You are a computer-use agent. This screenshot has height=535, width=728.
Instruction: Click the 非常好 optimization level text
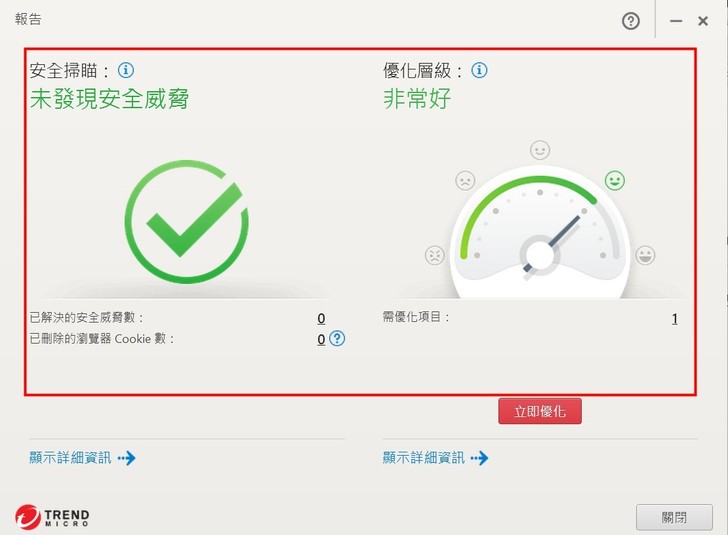pos(417,99)
